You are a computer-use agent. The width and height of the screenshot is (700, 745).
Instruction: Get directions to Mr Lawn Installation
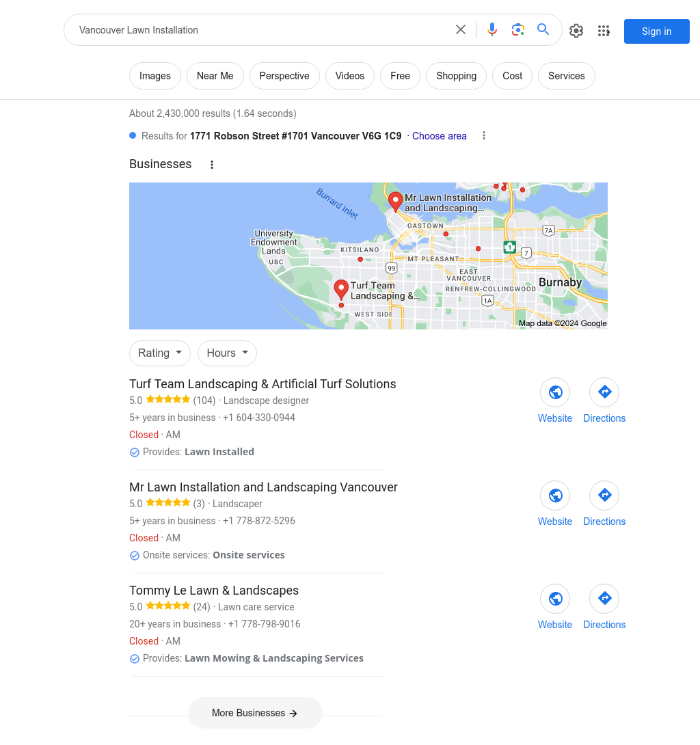[604, 496]
